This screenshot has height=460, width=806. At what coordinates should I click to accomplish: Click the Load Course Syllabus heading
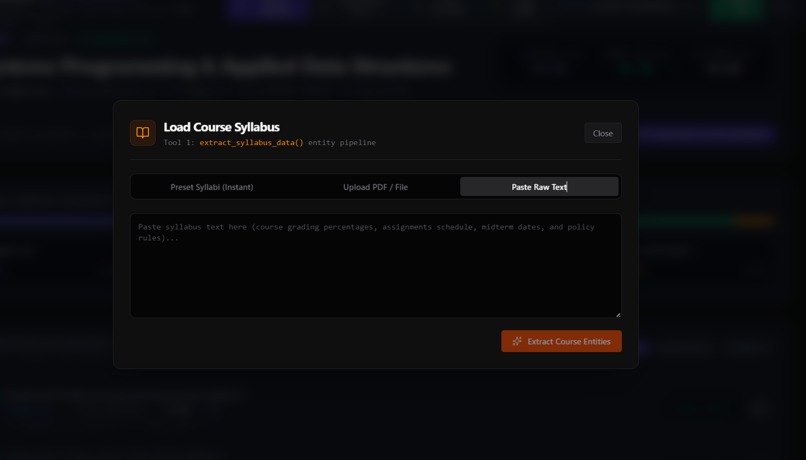tap(222, 127)
